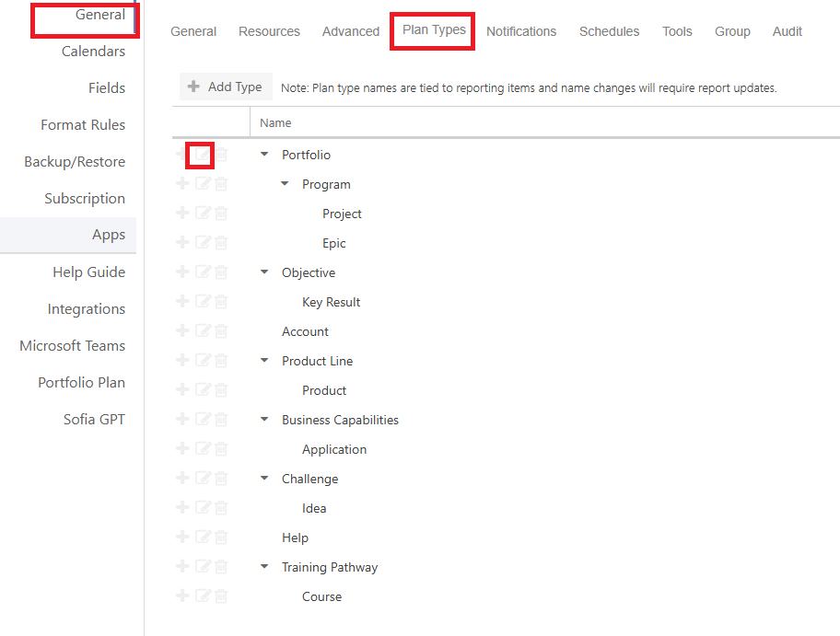
Task: Delete the Account plan type
Action: click(x=221, y=330)
